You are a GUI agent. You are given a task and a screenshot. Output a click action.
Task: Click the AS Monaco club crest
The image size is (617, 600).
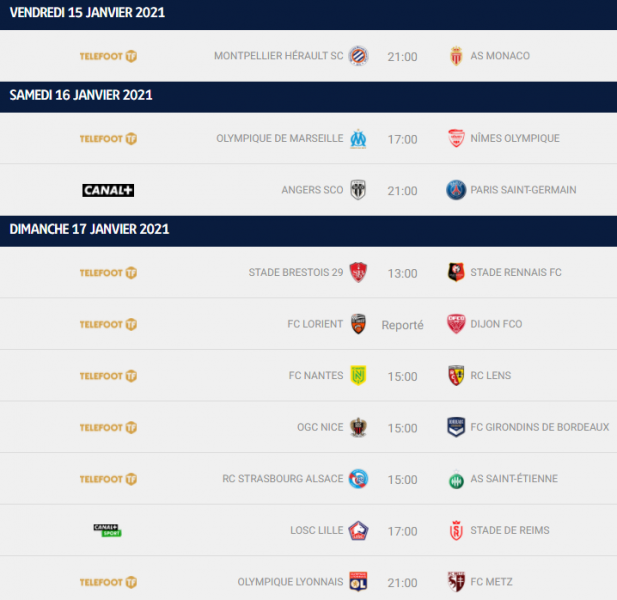point(456,56)
